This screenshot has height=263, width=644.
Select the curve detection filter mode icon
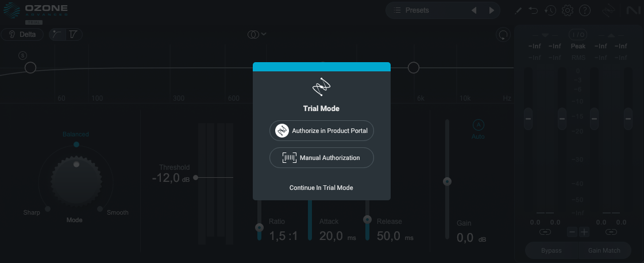point(57,35)
